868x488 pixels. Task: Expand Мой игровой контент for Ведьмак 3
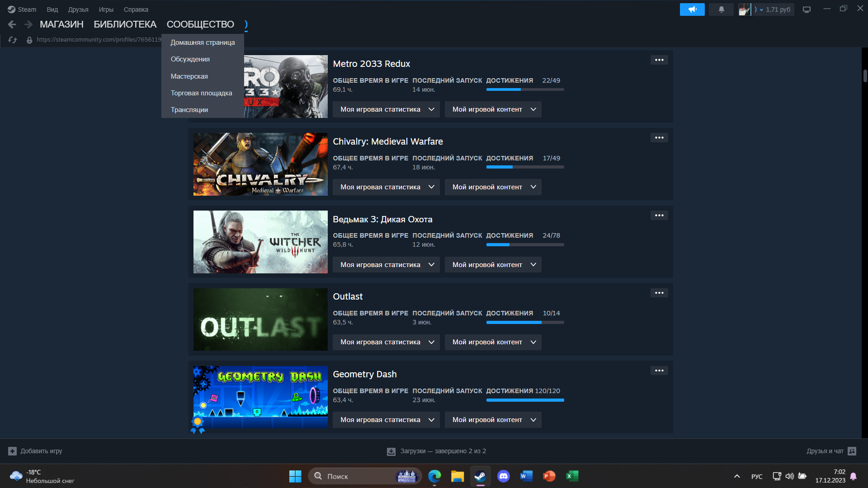tap(493, 265)
